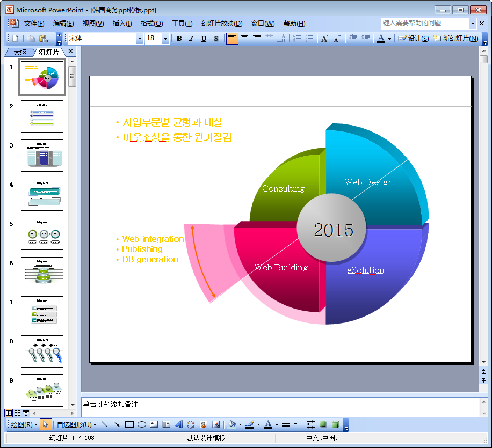Click the Paste clipboard icon
Viewport: 492px width, 448px height.
coord(43,39)
